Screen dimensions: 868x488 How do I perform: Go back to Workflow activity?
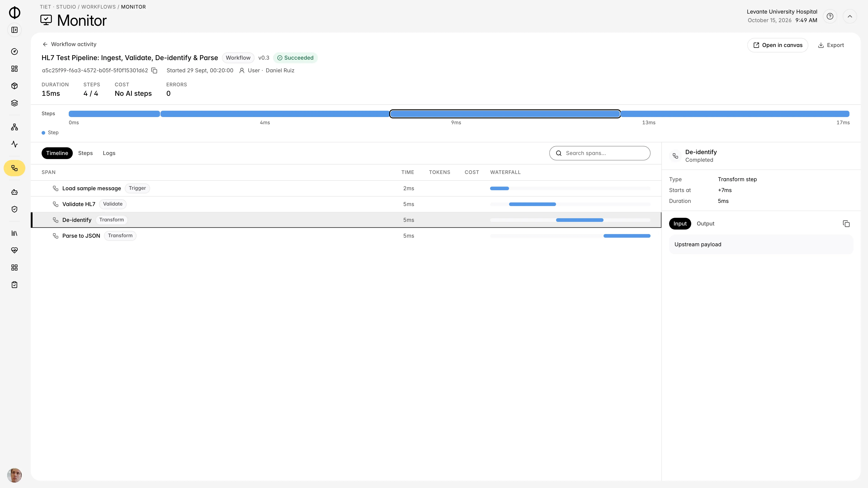[x=69, y=44]
